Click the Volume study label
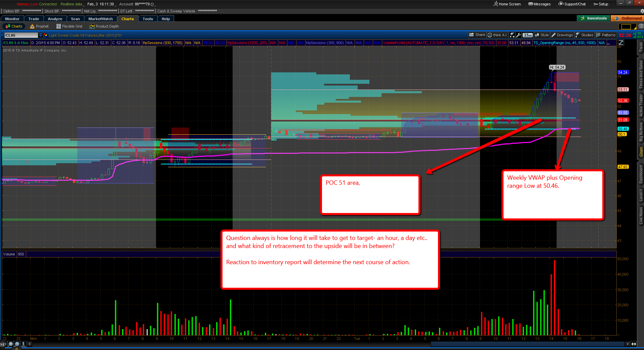 [x=9, y=254]
